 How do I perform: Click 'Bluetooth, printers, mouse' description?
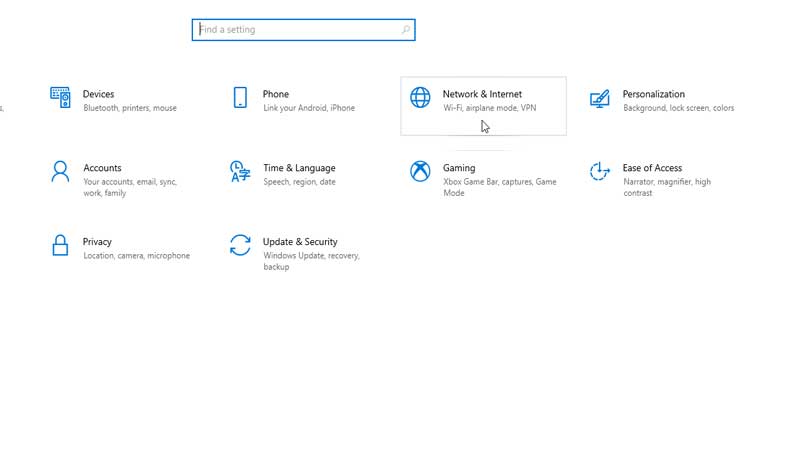pyautogui.click(x=130, y=108)
